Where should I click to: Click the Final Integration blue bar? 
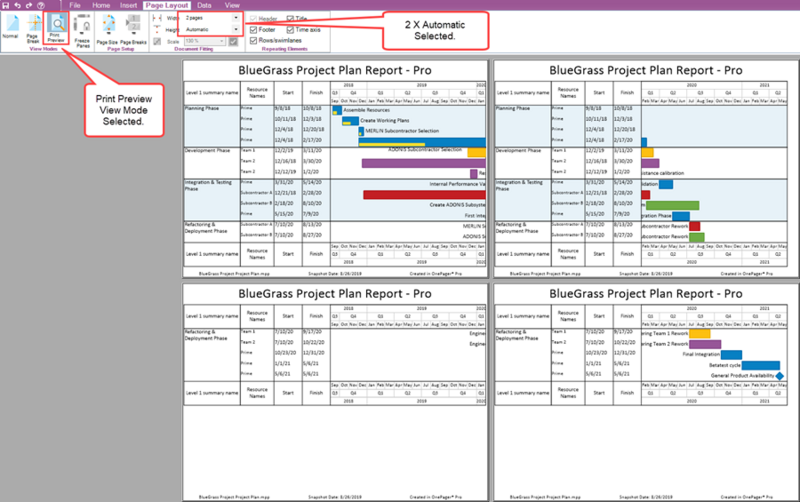point(731,355)
